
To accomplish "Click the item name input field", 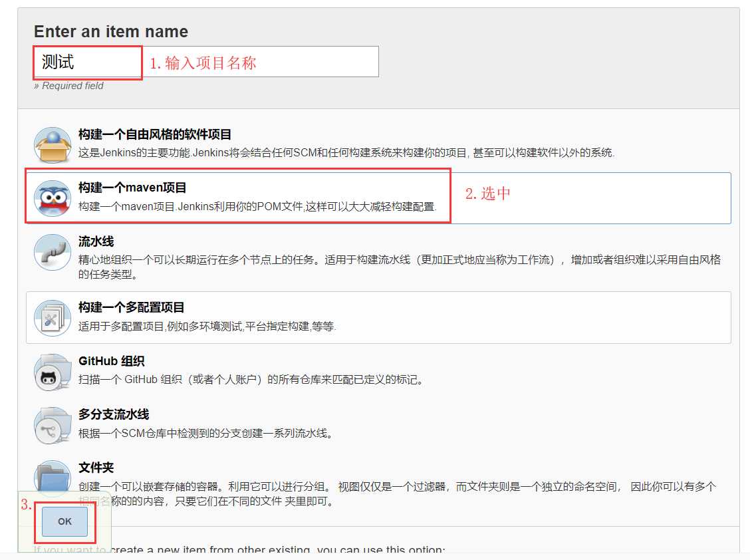I will (206, 62).
